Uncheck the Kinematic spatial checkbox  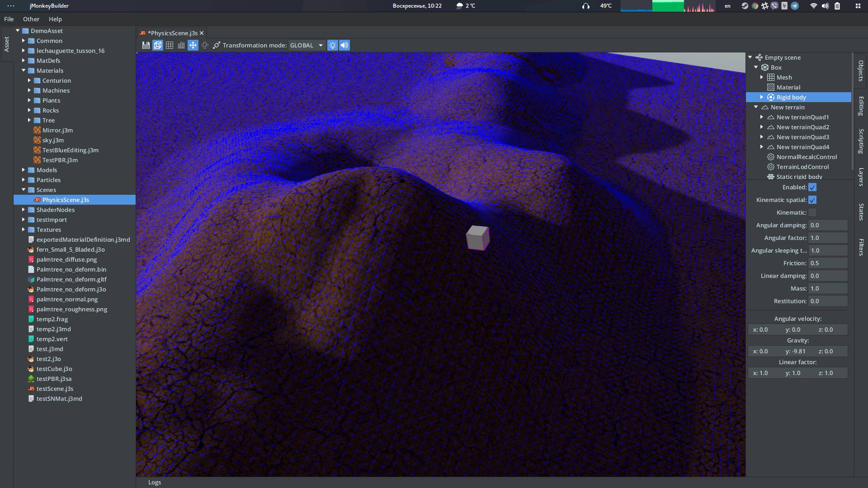[812, 200]
